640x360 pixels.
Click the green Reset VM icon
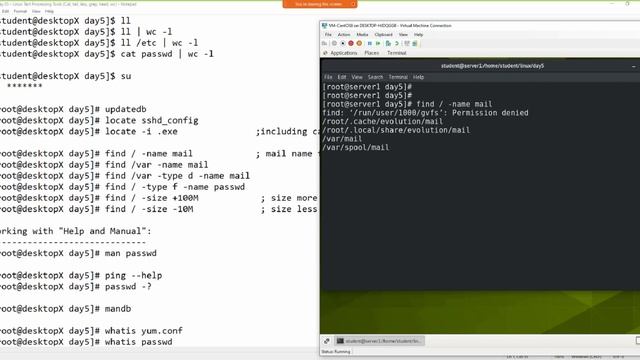pyautogui.click(x=378, y=43)
